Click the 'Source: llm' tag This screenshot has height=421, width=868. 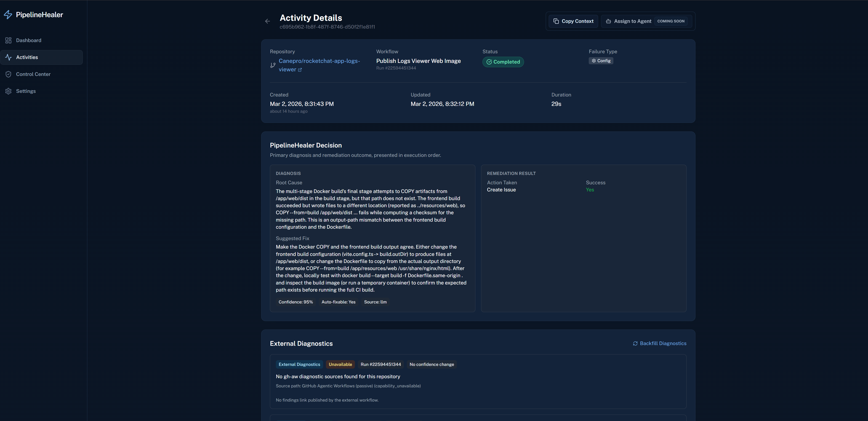click(375, 302)
